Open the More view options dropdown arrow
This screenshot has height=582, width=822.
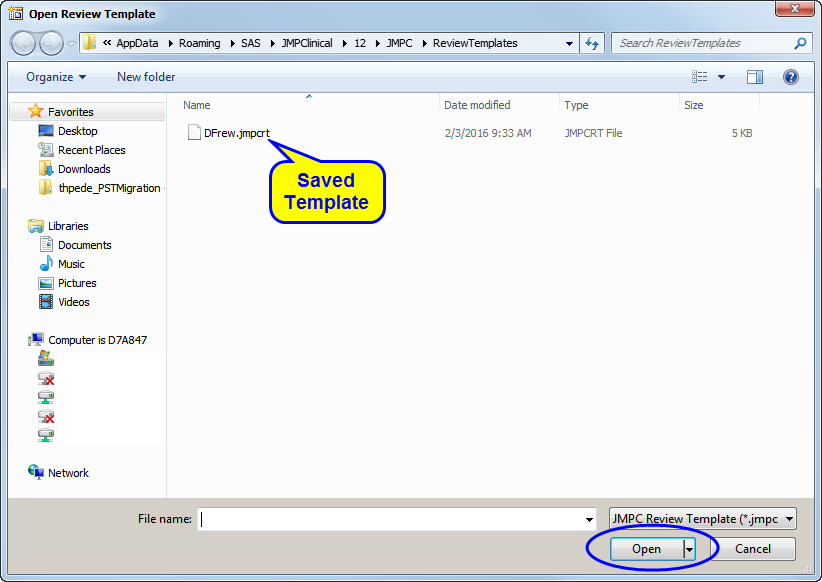point(721,77)
